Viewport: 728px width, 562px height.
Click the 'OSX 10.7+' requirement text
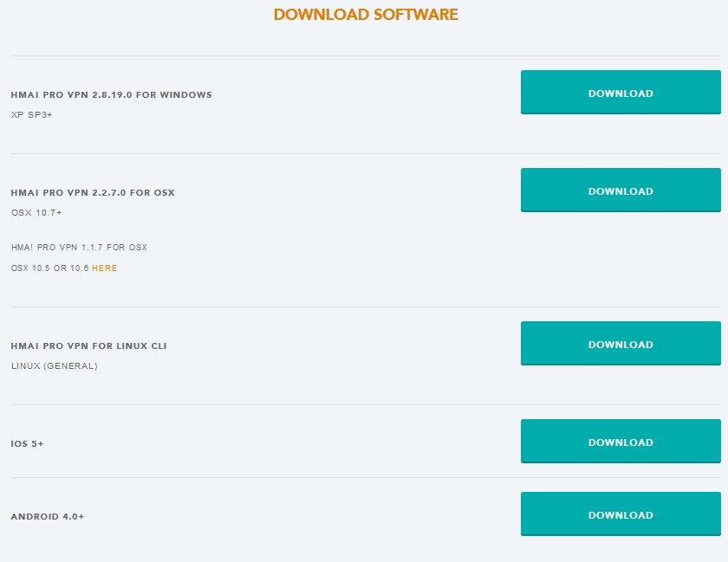point(36,212)
